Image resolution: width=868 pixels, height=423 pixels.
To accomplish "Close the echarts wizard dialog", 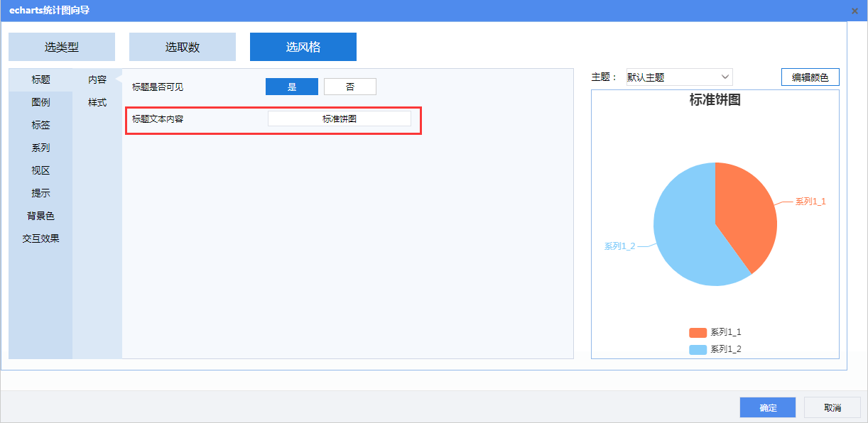I will tap(855, 11).
